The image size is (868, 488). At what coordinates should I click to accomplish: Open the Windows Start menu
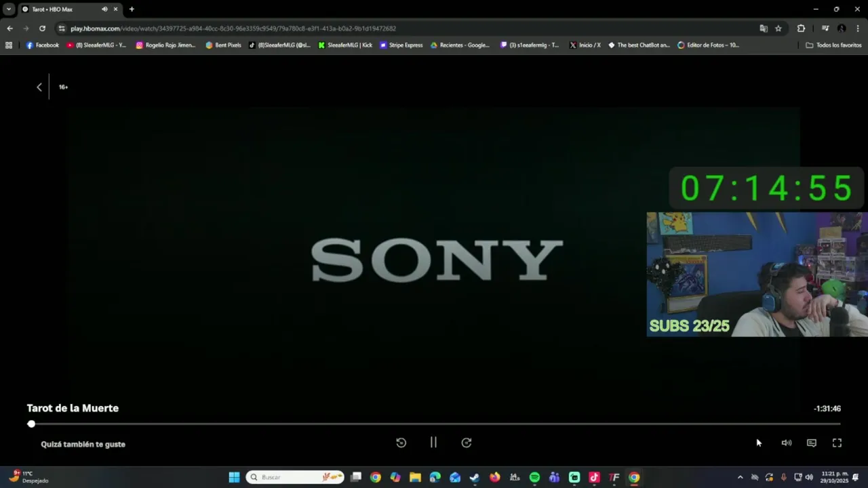(x=234, y=477)
